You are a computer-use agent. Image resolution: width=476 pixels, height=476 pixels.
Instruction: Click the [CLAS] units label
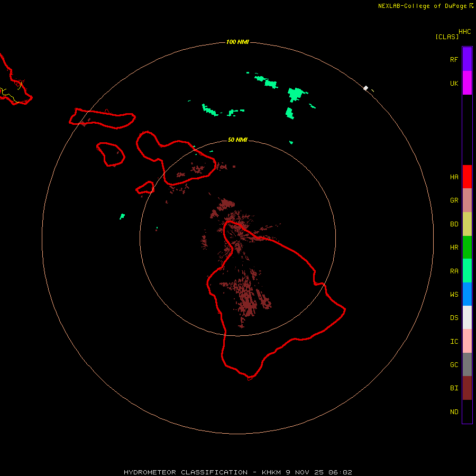(x=447, y=36)
